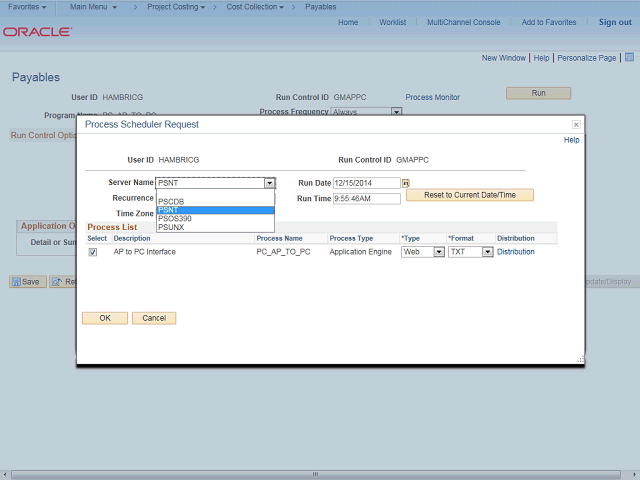Image resolution: width=640 pixels, height=480 pixels.
Task: Click the Sign out link
Action: click(614, 22)
